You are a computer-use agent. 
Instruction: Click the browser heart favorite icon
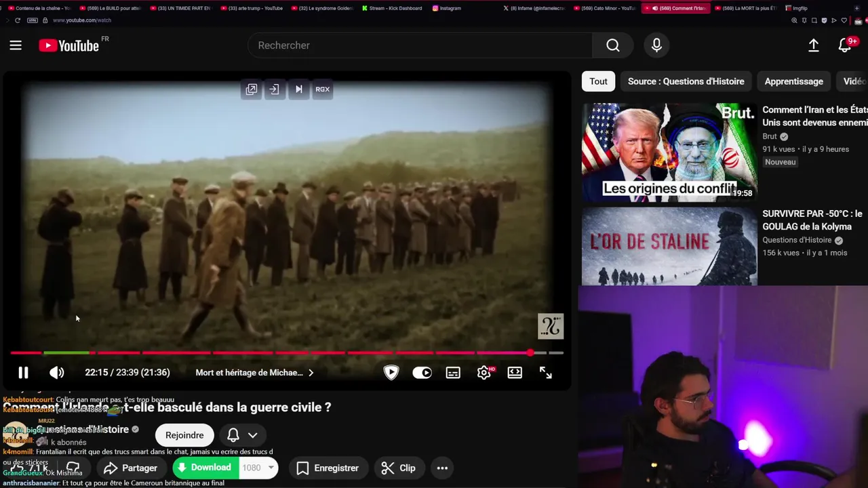[844, 20]
